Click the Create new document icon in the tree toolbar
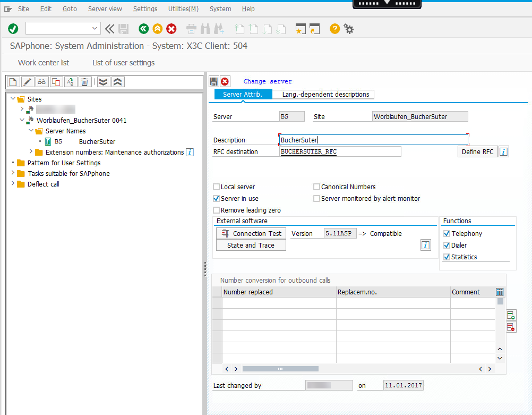The width and height of the screenshot is (532, 415). pyautogui.click(x=13, y=82)
